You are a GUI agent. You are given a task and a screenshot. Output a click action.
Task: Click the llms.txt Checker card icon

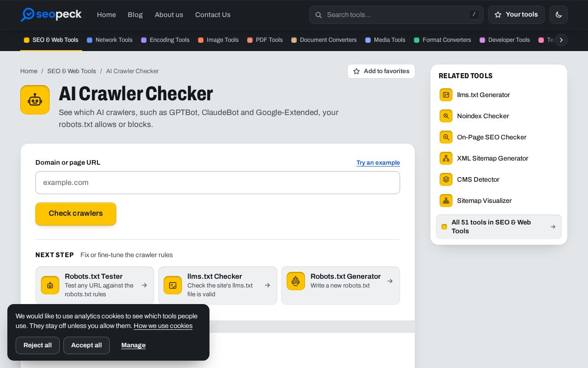[173, 285]
